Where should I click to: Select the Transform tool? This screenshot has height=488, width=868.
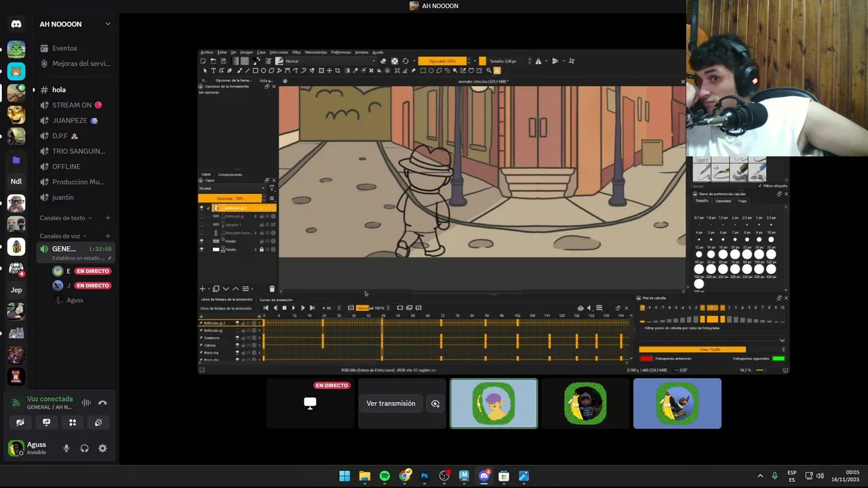tap(321, 70)
